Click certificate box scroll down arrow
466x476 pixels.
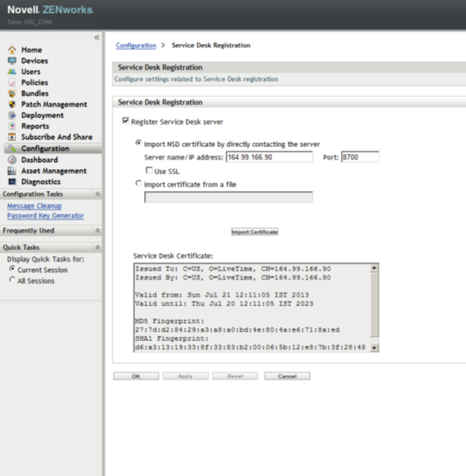pyautogui.click(x=374, y=348)
